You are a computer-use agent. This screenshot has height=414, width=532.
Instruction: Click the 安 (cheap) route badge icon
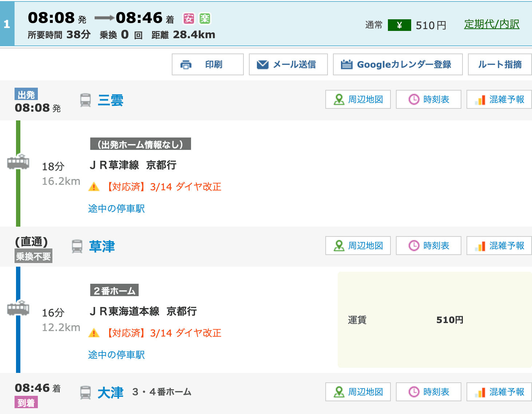188,19
